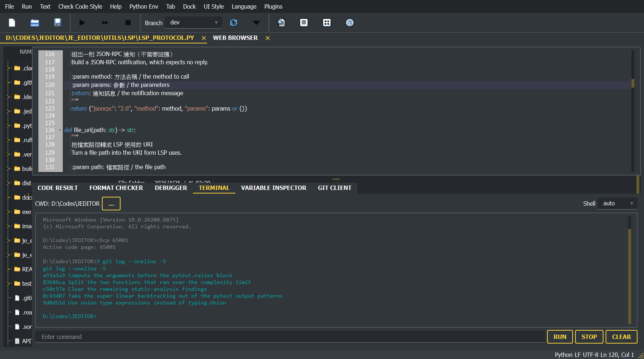
Task: Switch to the FORMAT CHECKER tab
Action: pos(116,188)
